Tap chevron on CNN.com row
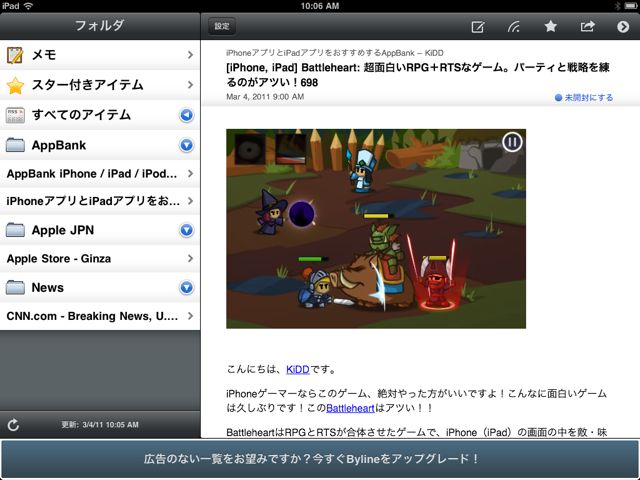 point(190,316)
